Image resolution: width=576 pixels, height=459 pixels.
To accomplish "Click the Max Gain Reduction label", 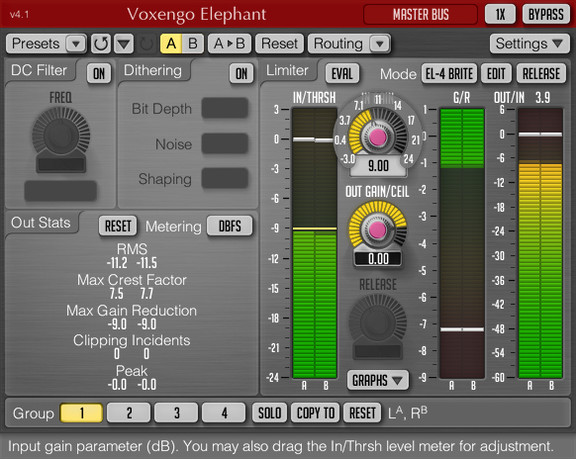I will (x=132, y=311).
